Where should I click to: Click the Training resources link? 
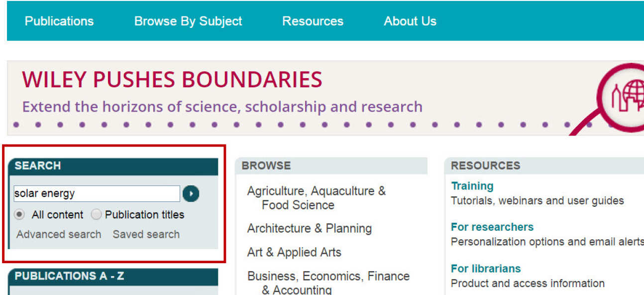click(x=472, y=185)
